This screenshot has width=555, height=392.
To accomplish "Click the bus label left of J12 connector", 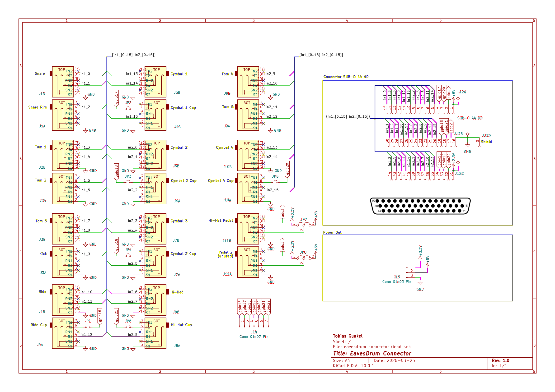I will coord(348,117).
